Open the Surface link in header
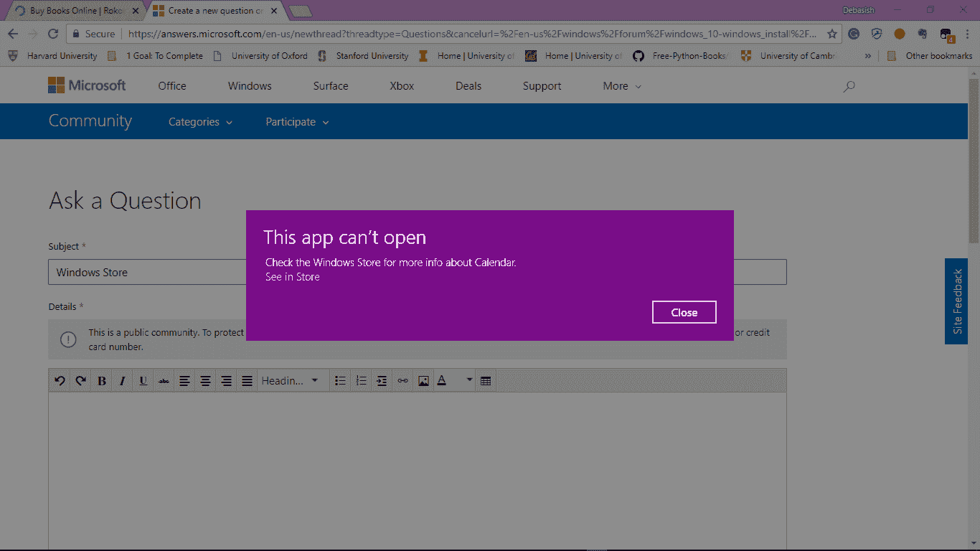 331,86
